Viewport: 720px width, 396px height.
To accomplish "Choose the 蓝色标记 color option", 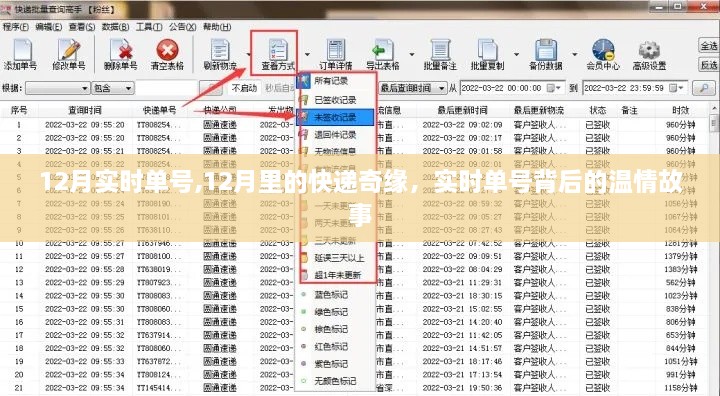I will (x=336, y=294).
